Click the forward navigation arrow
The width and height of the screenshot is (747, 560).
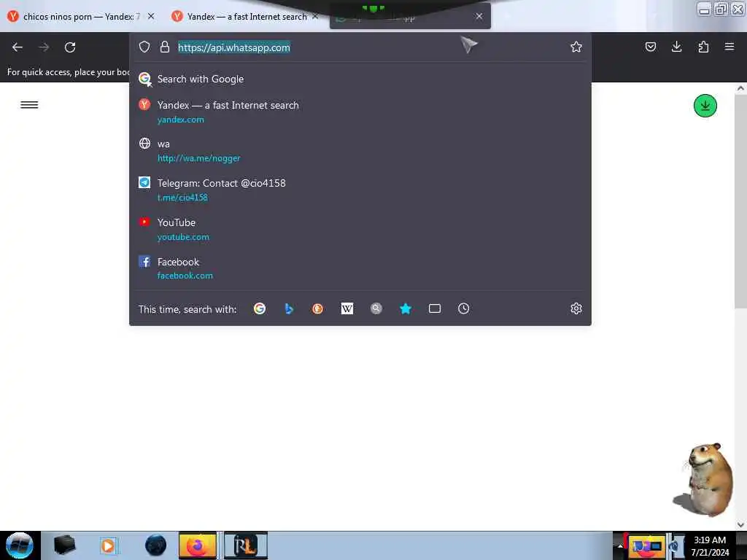(x=44, y=47)
